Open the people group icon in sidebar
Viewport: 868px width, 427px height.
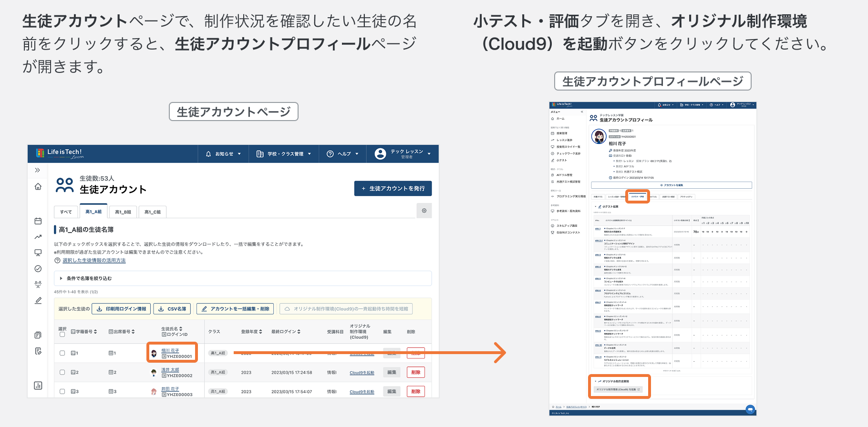[x=38, y=285]
